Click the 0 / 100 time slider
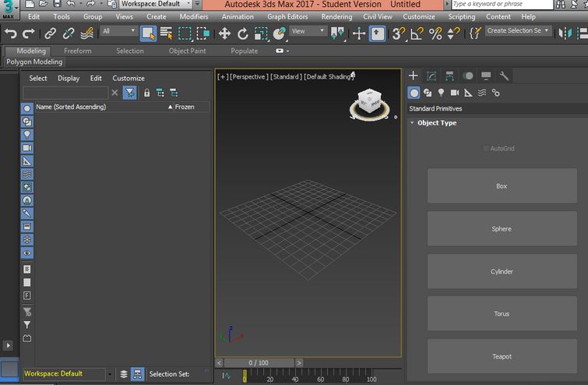Image resolution: width=588 pixels, height=385 pixels. coord(259,363)
